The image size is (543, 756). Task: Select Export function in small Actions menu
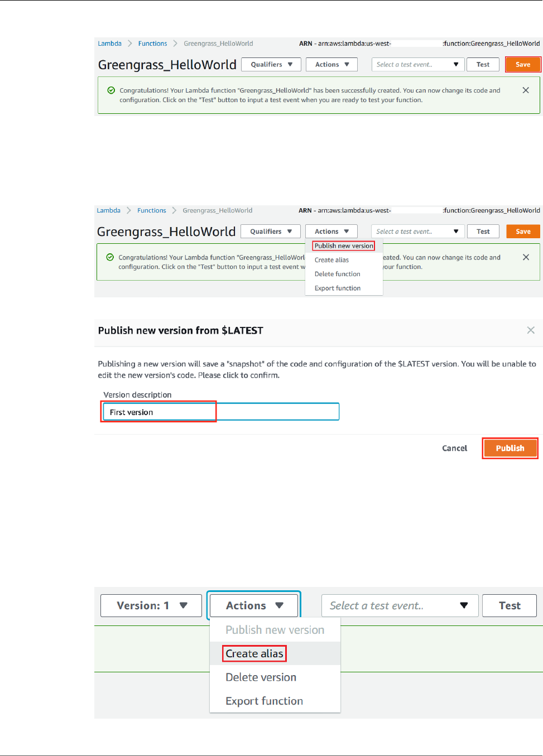coord(337,288)
